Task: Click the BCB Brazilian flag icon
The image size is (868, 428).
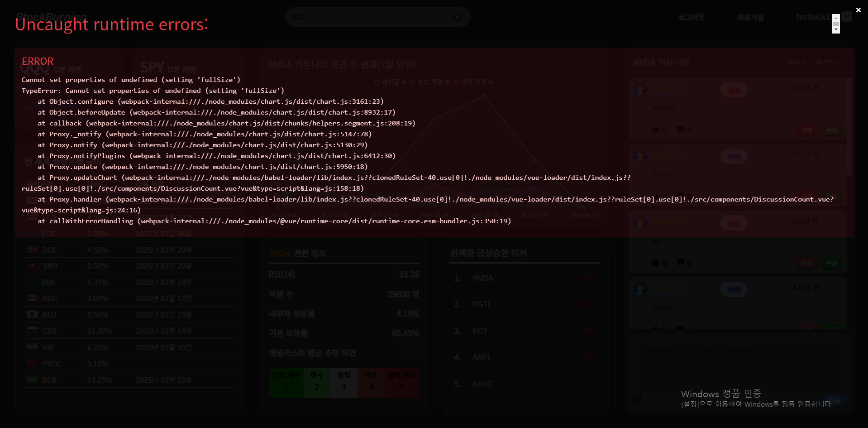Action: click(x=32, y=380)
